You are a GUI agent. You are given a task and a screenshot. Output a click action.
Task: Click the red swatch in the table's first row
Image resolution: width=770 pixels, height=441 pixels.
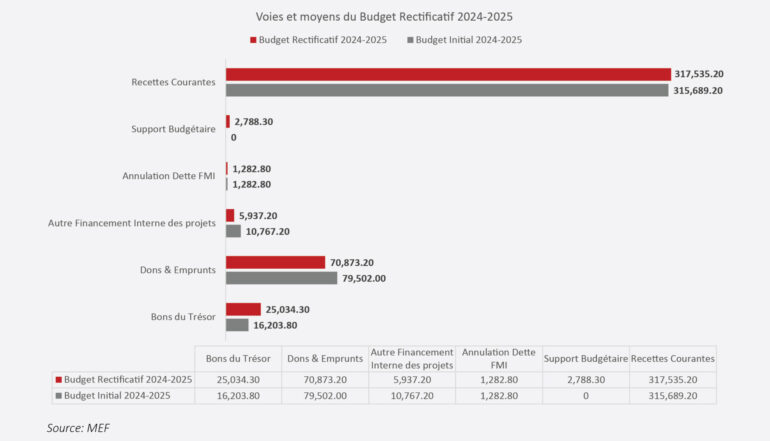click(x=57, y=380)
